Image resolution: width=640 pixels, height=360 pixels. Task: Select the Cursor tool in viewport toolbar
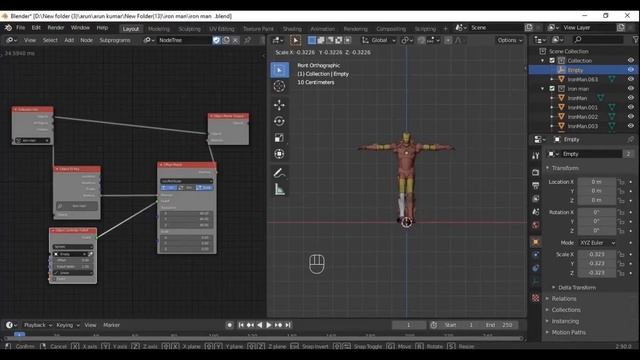tap(279, 86)
